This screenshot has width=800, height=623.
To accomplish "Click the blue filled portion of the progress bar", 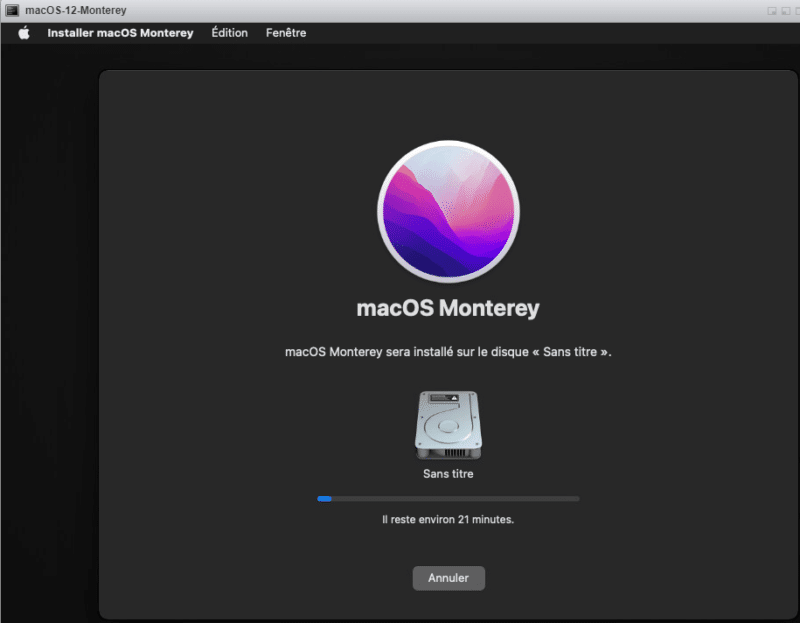I will [x=323, y=498].
